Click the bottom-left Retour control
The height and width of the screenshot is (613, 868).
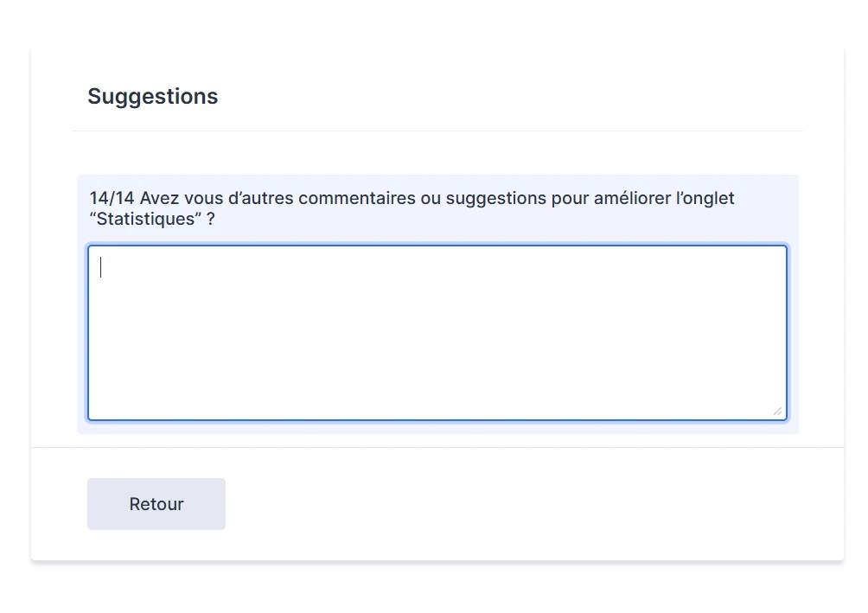point(156,504)
